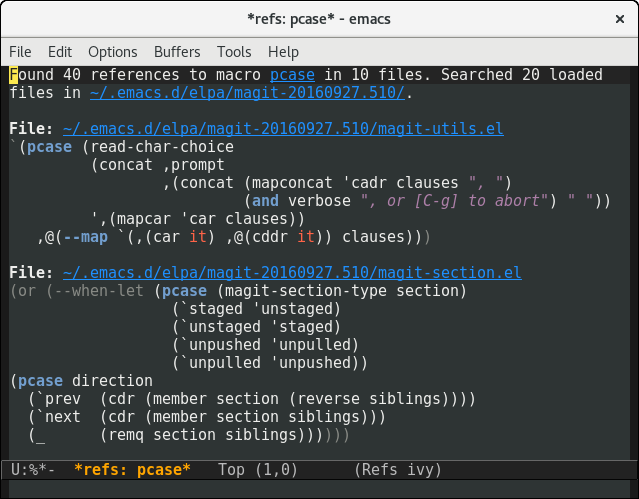Click the pcase keyword before magit-section-type
This screenshot has height=499, width=639.
coord(184,291)
